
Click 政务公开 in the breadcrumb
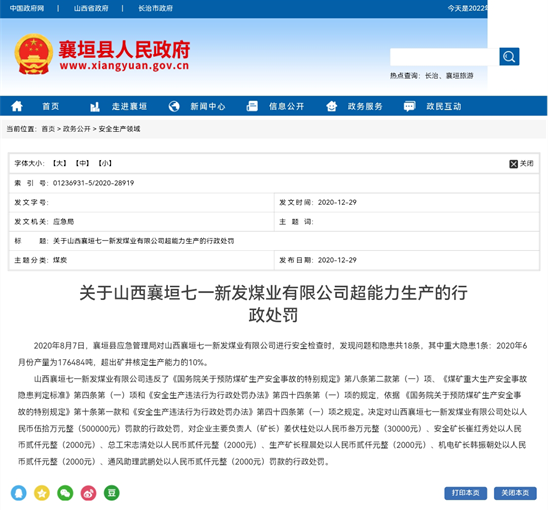click(x=77, y=129)
